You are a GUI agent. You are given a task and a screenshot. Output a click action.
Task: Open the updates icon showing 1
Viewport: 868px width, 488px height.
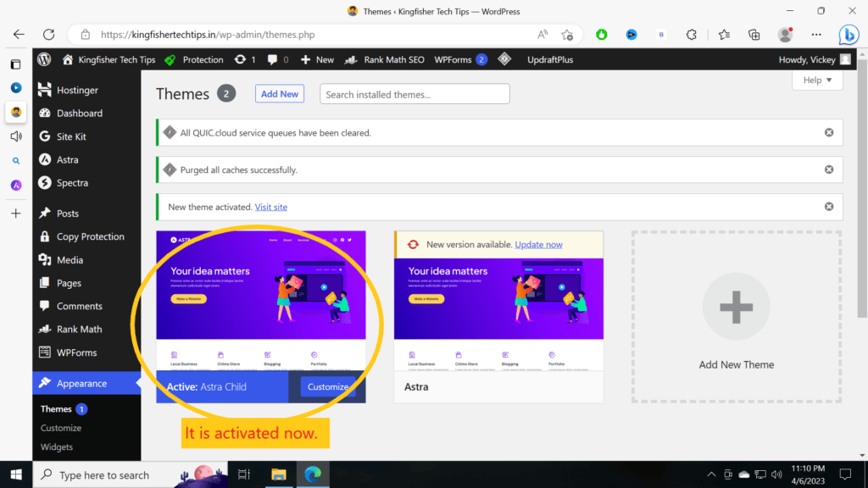click(x=245, y=59)
